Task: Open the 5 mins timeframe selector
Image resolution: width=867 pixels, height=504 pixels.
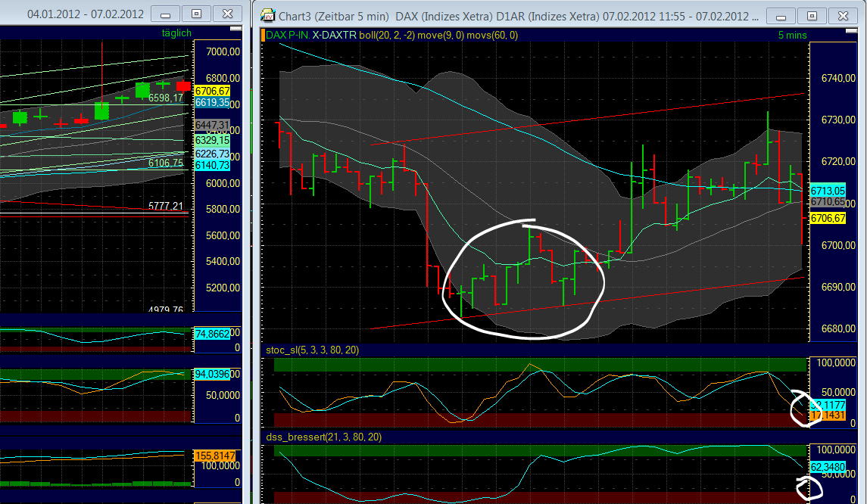Action: click(x=791, y=34)
